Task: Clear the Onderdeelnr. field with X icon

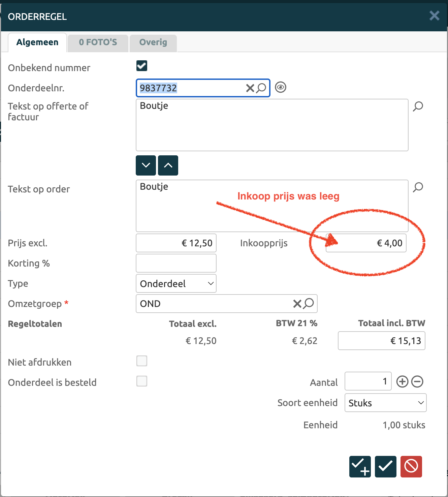Action: (x=250, y=88)
